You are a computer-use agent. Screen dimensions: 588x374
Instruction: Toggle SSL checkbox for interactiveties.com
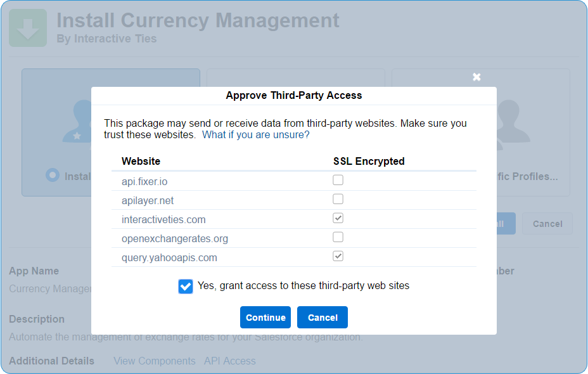(338, 218)
